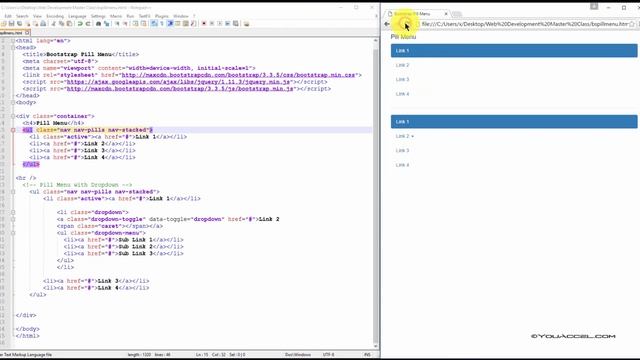Click the Print icon in Notepad++ toolbar
The image size is (640, 360).
pos(43,24)
